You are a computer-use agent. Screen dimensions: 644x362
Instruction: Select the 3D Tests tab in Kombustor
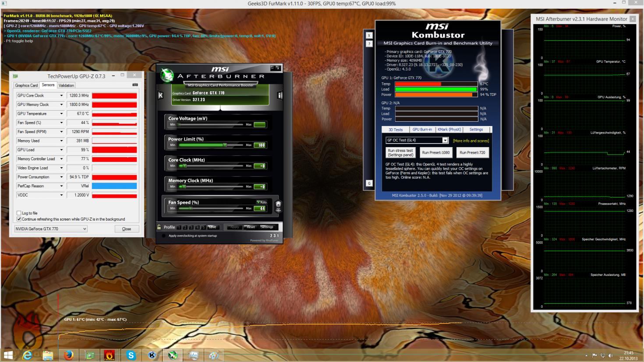click(x=396, y=130)
